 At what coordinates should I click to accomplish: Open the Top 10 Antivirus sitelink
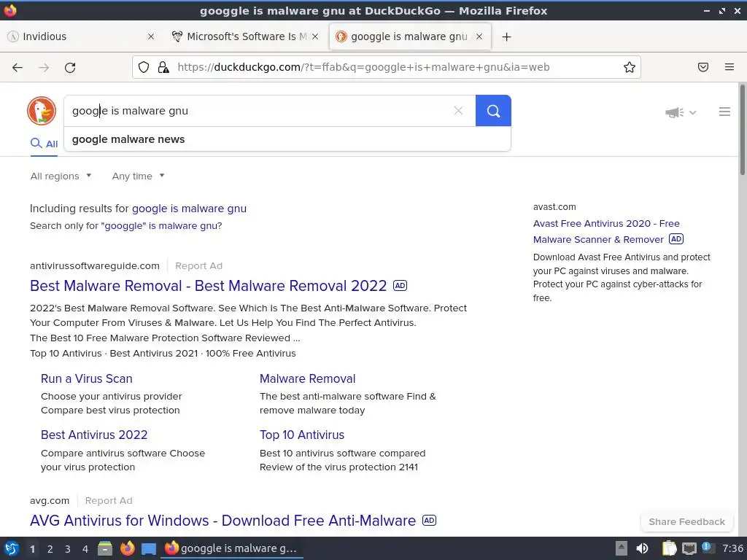pos(302,435)
